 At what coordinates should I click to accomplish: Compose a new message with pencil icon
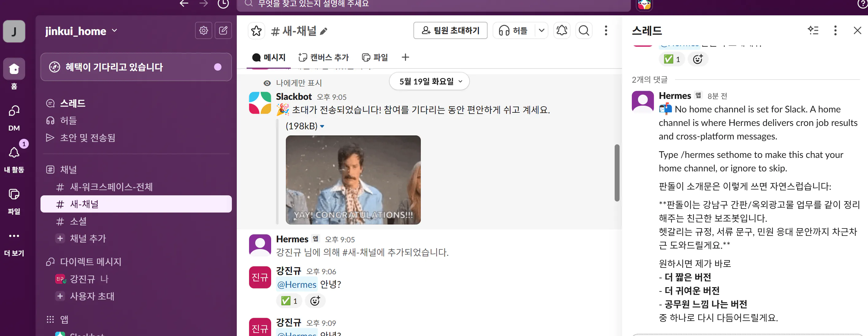(x=223, y=31)
